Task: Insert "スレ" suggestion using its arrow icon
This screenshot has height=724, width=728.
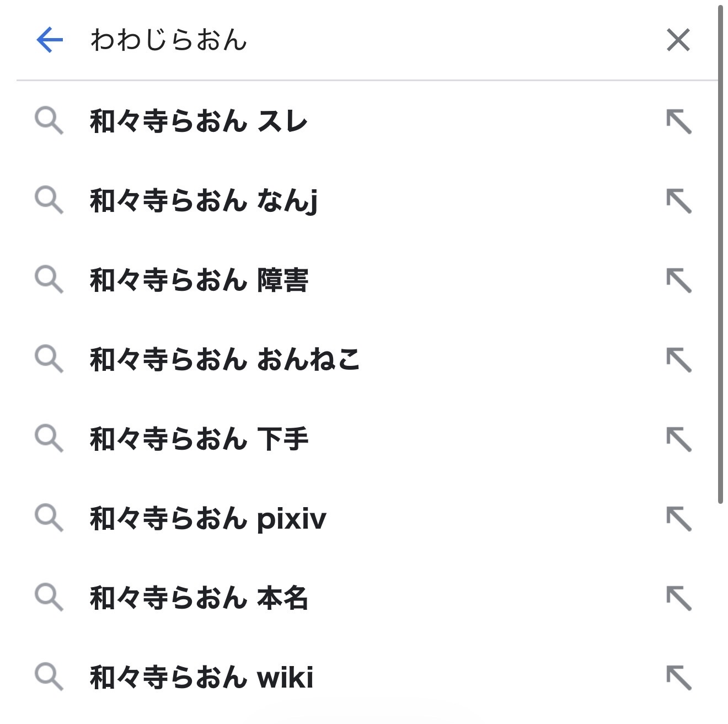Action: (x=678, y=121)
